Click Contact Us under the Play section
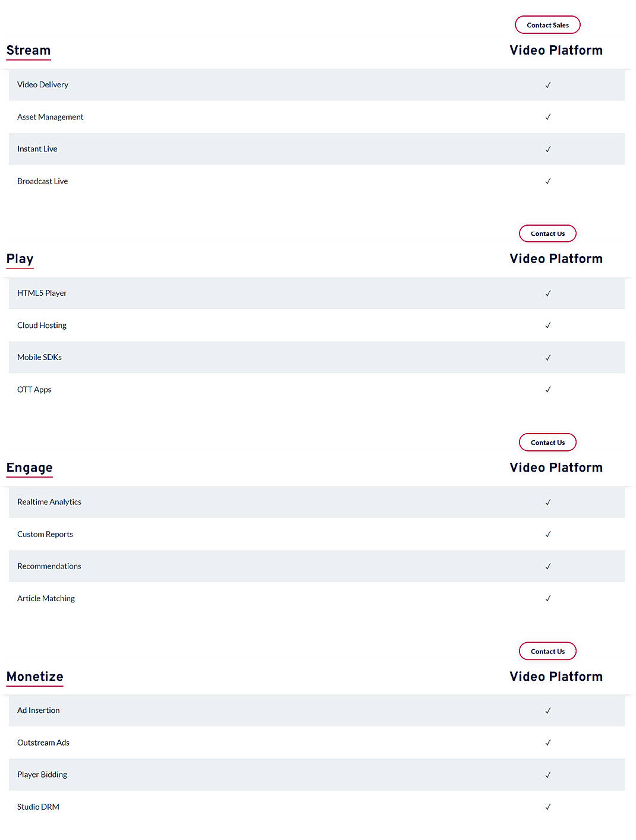Image resolution: width=636 pixels, height=840 pixels. 547,233
